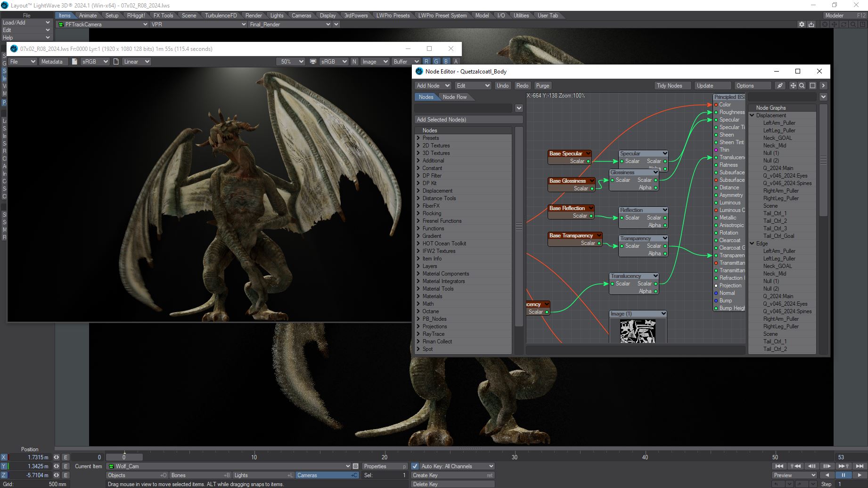This screenshot has width=868, height=488.
Task: Collapse the Displacement node graph group
Action: 753,115
